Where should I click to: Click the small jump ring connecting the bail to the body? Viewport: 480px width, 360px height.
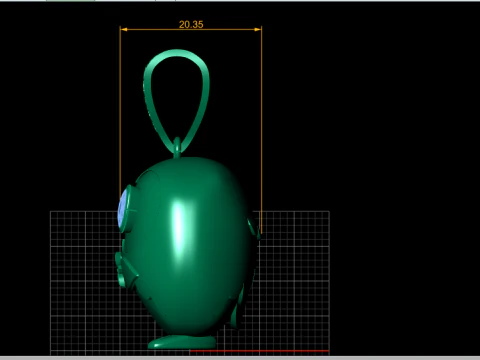tap(177, 147)
